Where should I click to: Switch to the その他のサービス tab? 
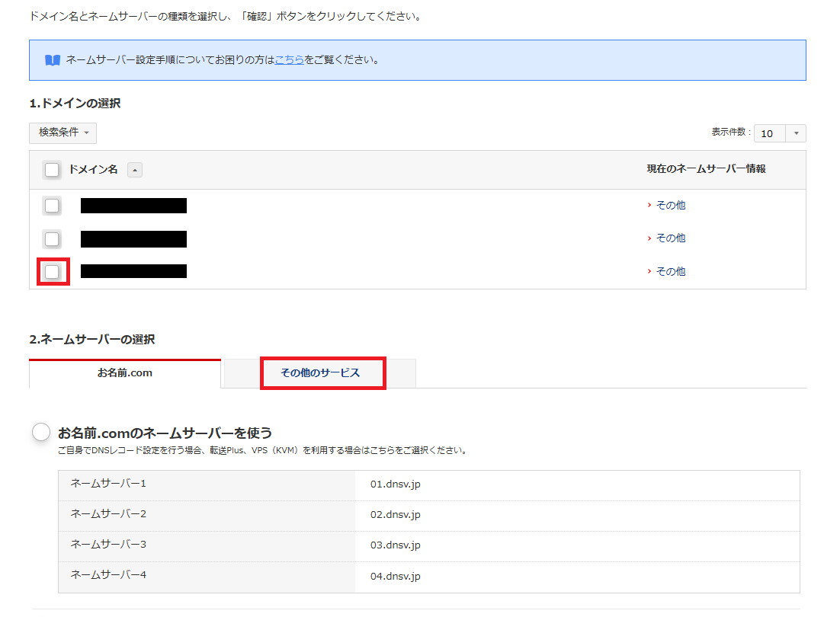(320, 373)
